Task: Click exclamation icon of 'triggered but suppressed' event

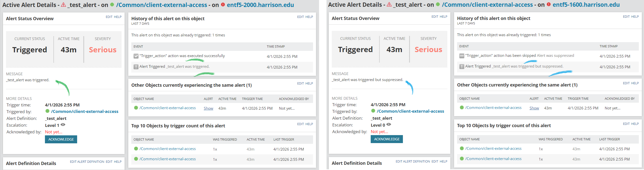Action: coord(462,66)
